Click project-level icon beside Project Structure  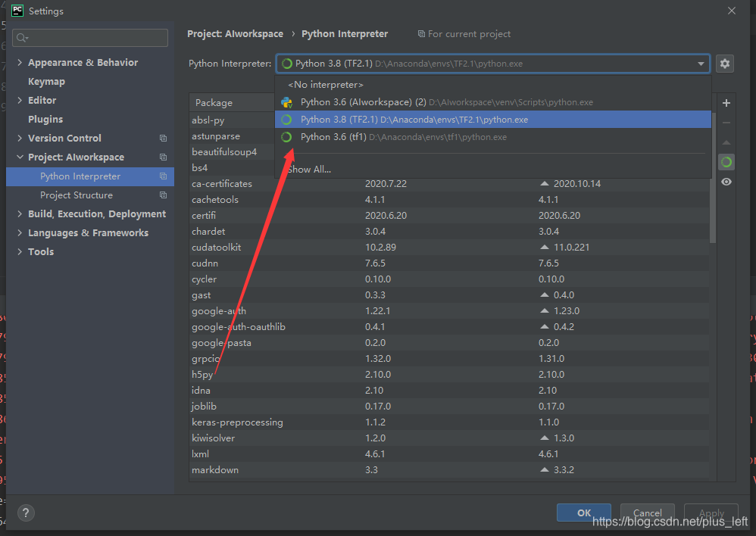164,195
